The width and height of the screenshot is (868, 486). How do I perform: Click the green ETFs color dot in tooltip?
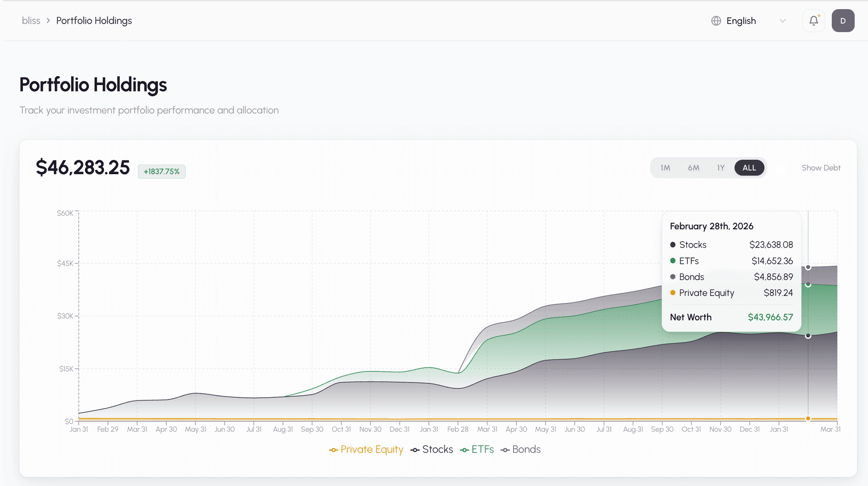[x=672, y=261]
